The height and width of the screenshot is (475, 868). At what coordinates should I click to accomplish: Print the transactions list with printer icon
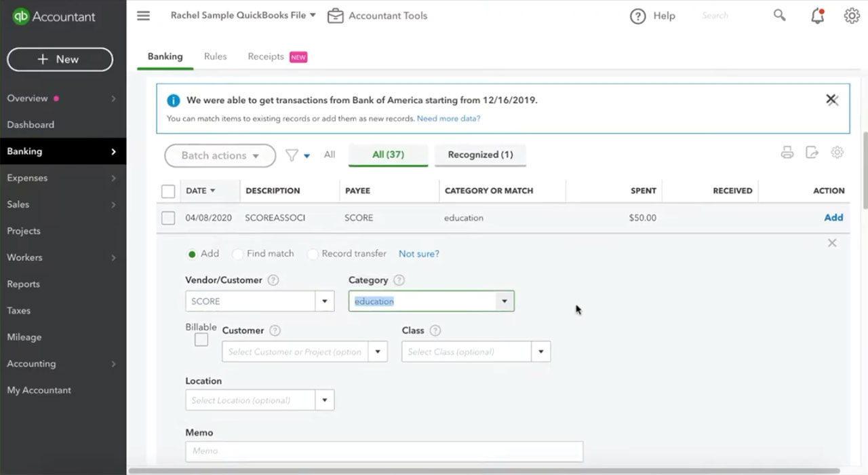pyautogui.click(x=787, y=153)
